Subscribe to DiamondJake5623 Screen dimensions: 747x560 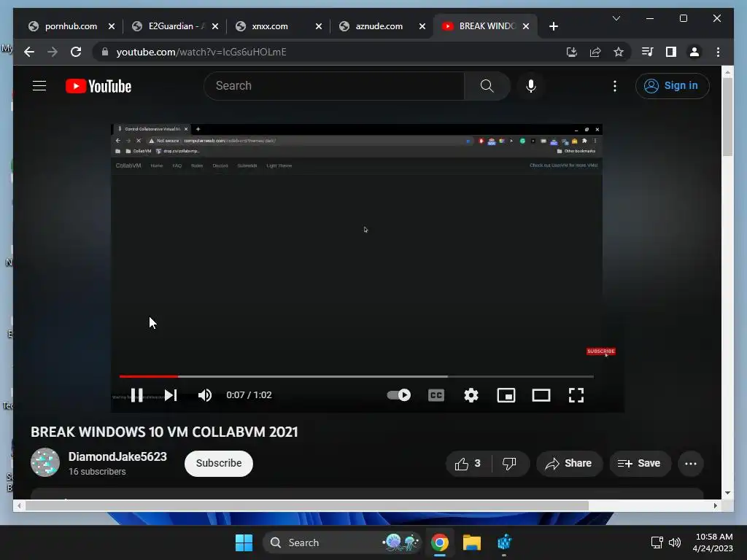[x=219, y=463]
